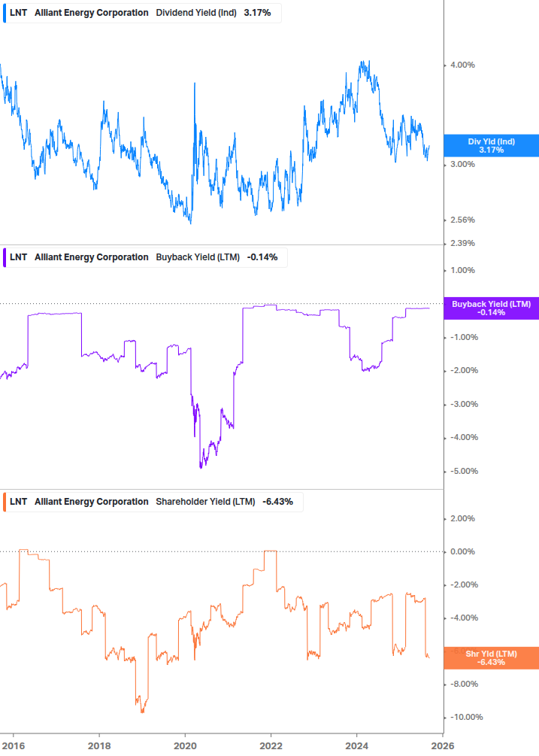
Task: Click the orange Shr Yld (LTM) axis tag
Action: tap(491, 658)
